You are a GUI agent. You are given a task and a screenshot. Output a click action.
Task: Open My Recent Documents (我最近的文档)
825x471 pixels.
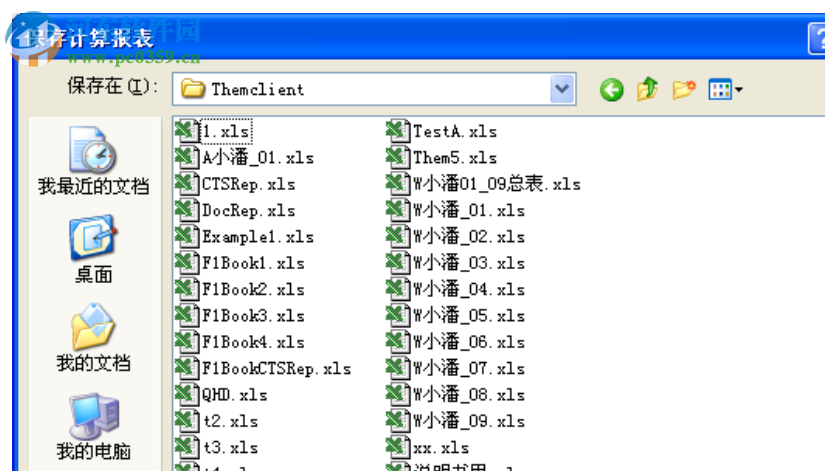coord(93,161)
